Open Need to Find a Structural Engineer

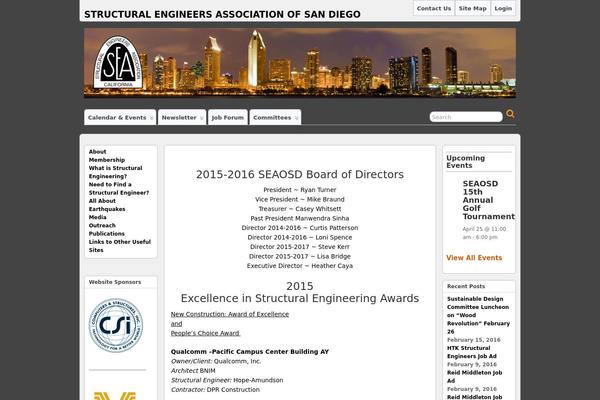click(x=119, y=189)
